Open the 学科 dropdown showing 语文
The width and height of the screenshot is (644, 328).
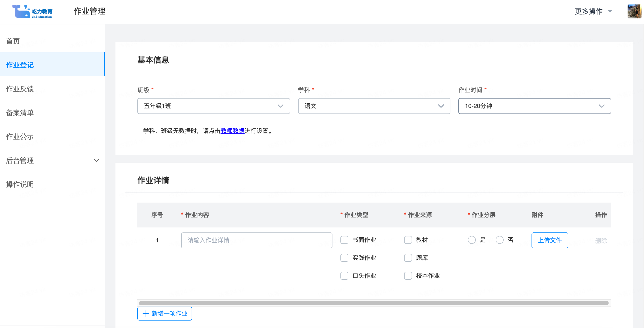(374, 106)
